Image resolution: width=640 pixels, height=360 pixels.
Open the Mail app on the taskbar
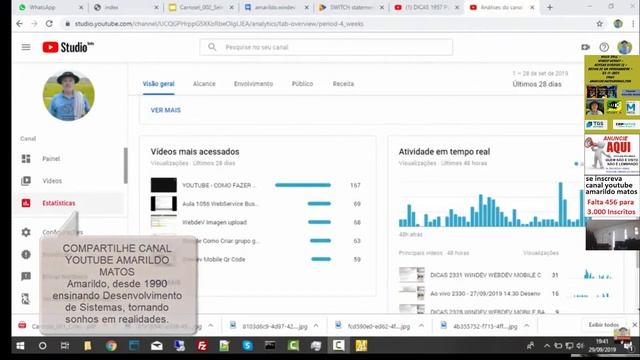pyautogui.click(x=157, y=346)
